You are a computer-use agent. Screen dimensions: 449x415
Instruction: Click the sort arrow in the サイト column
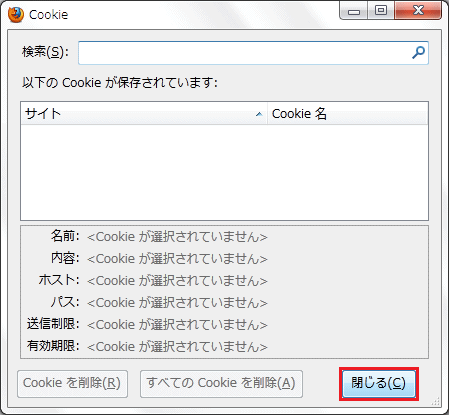click(x=259, y=114)
